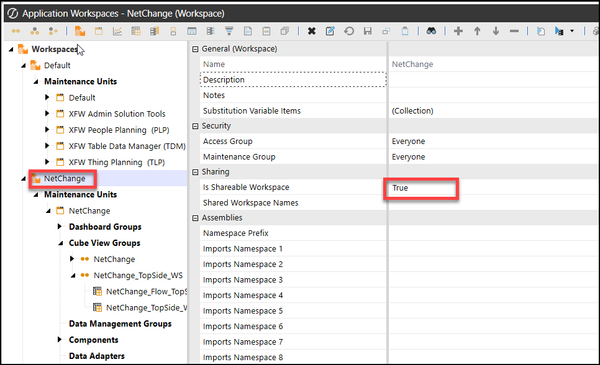
Task: Click the refresh circular arrow icon
Action: [349, 31]
